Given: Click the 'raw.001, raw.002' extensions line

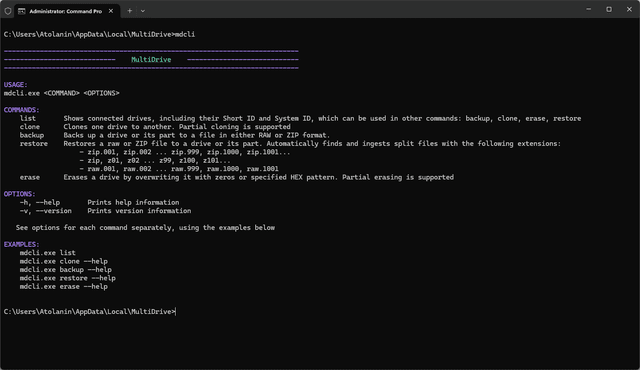Looking at the screenshot, I should click(179, 169).
